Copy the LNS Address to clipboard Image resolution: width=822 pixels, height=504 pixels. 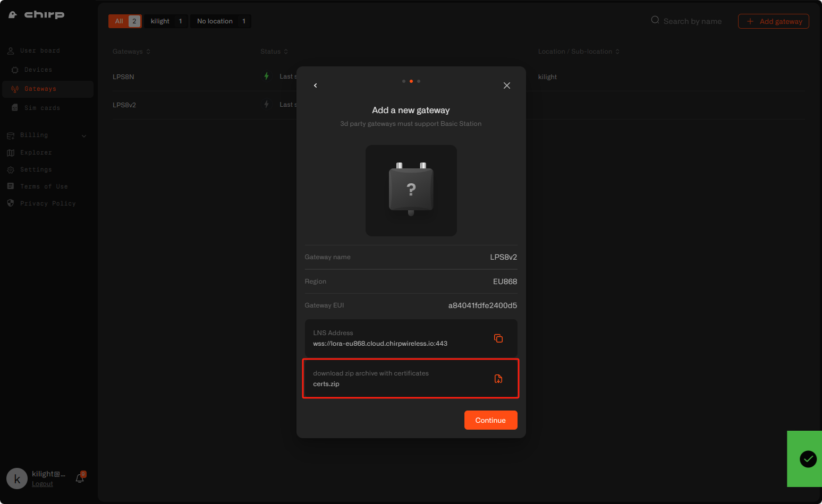click(x=498, y=338)
